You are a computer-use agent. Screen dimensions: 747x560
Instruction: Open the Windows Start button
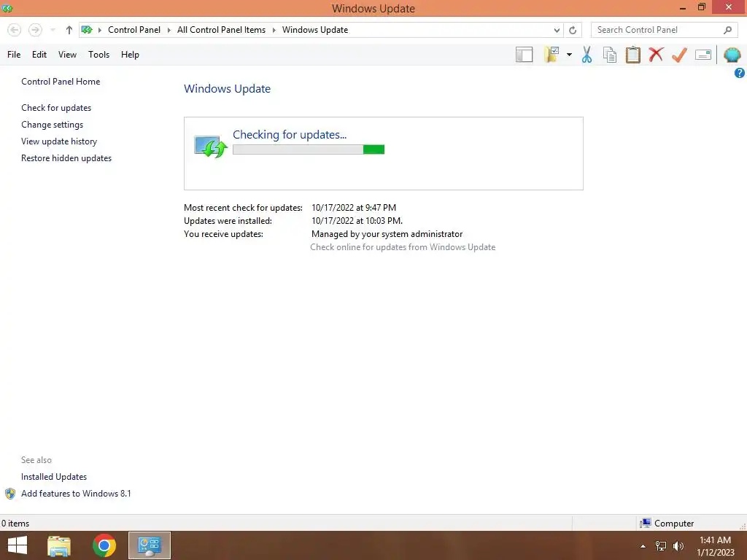tap(18, 545)
